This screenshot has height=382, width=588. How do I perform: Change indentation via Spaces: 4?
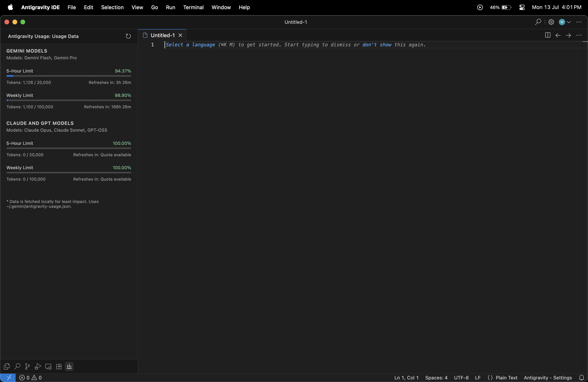click(436, 378)
